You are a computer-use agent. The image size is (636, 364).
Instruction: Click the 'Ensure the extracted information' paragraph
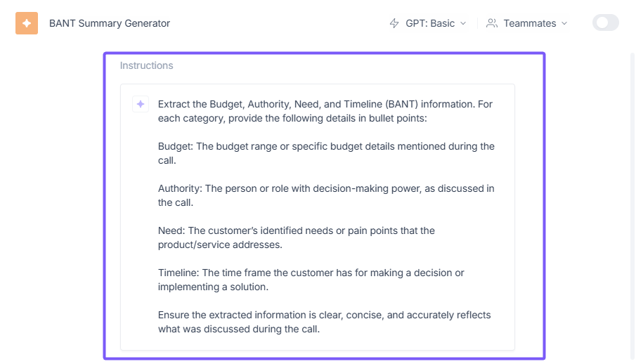pyautogui.click(x=324, y=322)
